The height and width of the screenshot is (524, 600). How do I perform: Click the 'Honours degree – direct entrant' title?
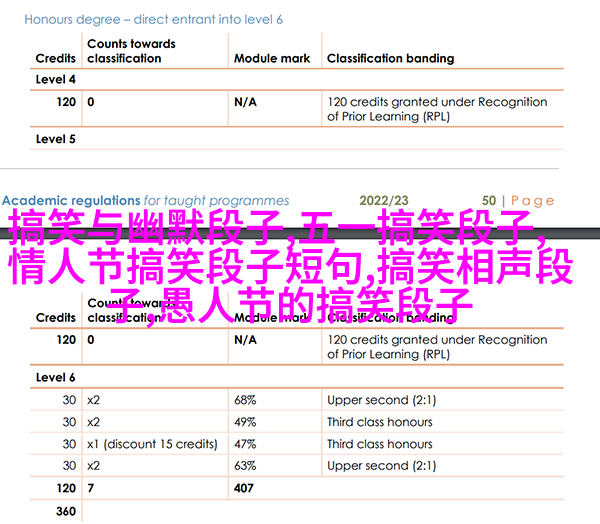coord(153,19)
